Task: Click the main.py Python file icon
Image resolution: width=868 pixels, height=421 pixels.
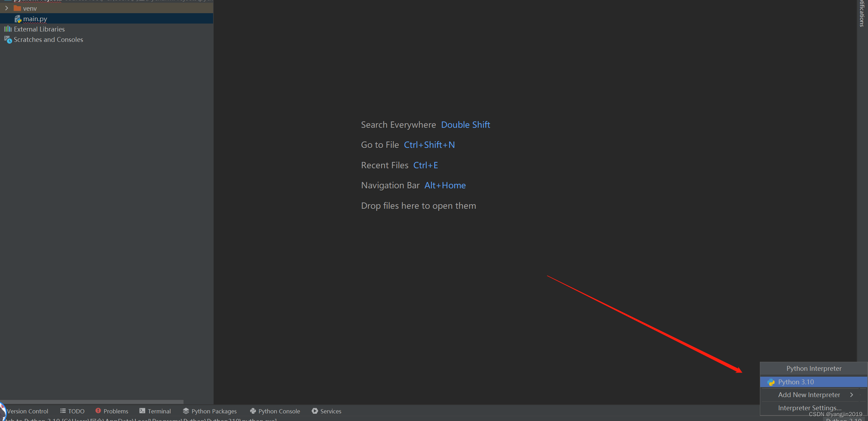Action: point(18,19)
